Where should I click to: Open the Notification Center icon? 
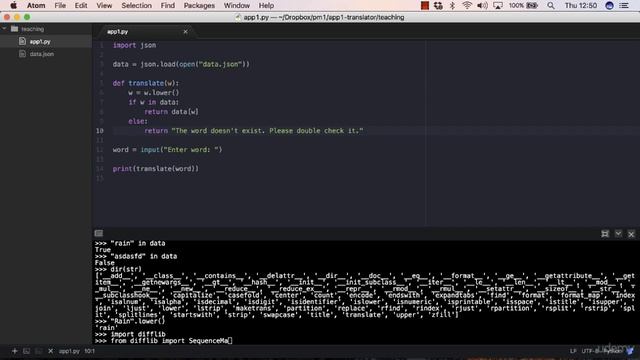click(624, 5)
